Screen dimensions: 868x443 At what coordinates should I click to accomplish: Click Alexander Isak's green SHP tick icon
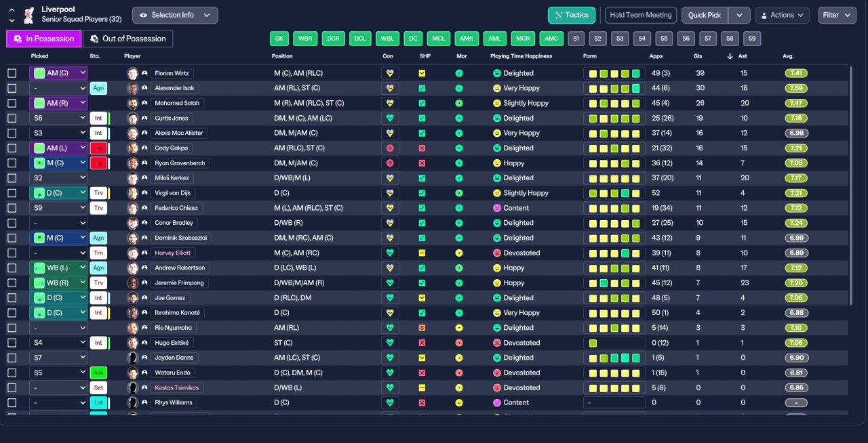pos(422,88)
